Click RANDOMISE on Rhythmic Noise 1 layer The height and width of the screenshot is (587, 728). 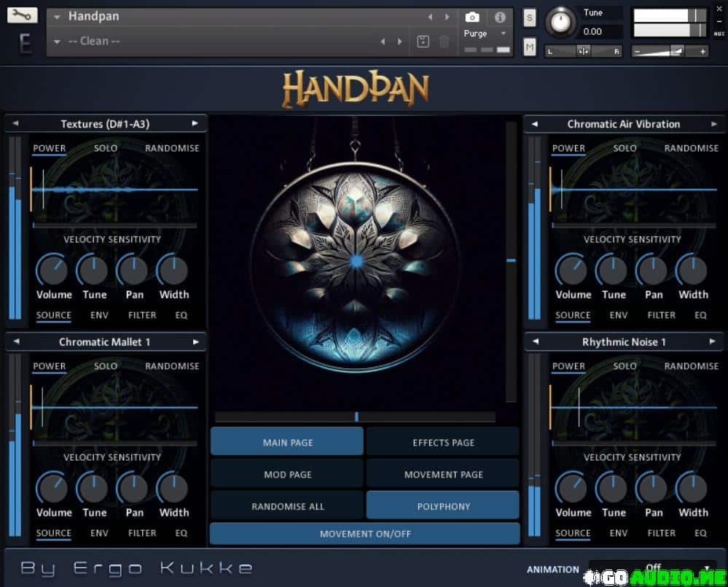point(691,366)
